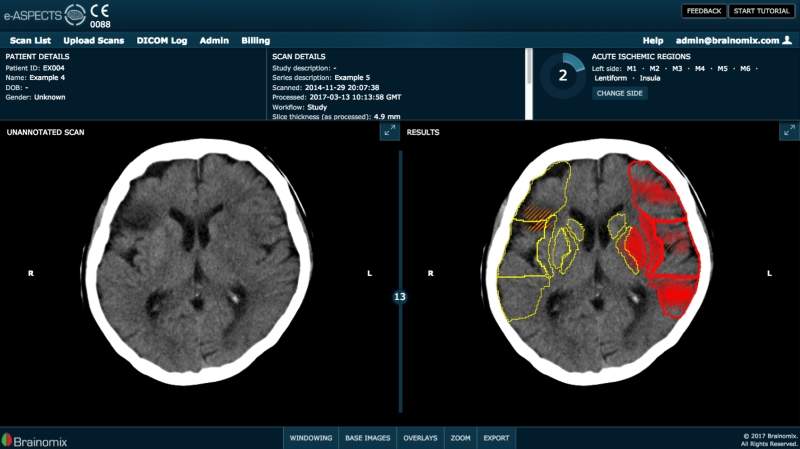
Task: Open the Base Images menu
Action: click(368, 438)
